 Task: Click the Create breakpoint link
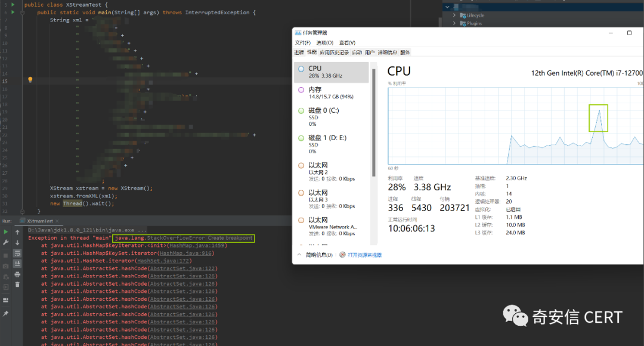(x=230, y=238)
